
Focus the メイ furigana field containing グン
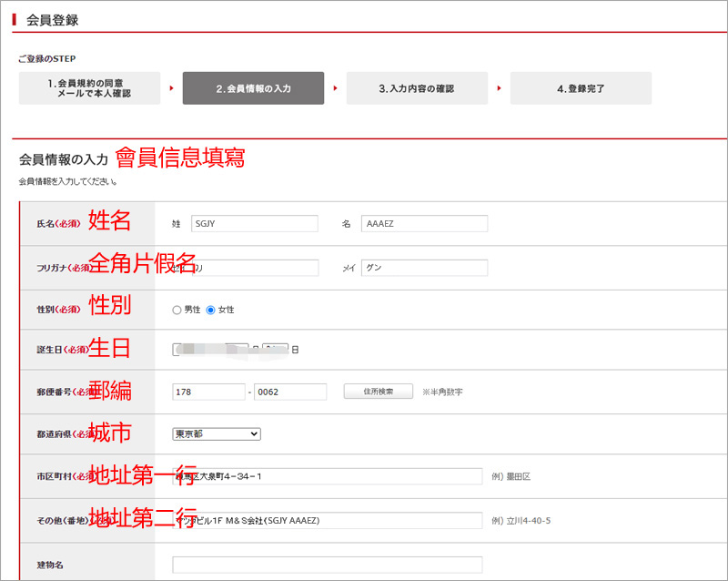423,268
